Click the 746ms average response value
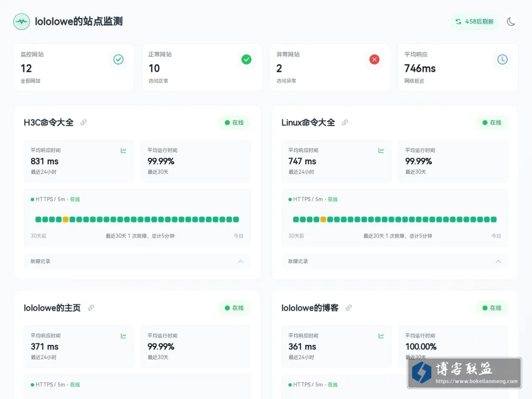This screenshot has width=532, height=399. pyautogui.click(x=420, y=68)
